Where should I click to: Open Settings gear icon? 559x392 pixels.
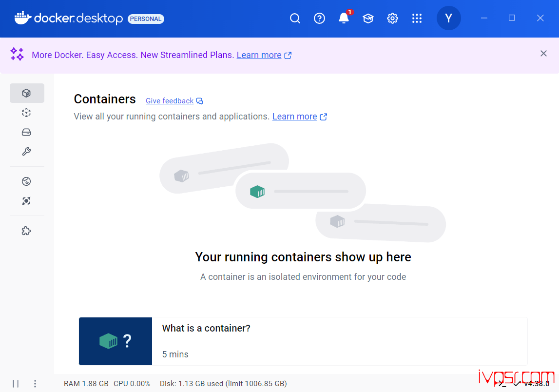point(392,18)
